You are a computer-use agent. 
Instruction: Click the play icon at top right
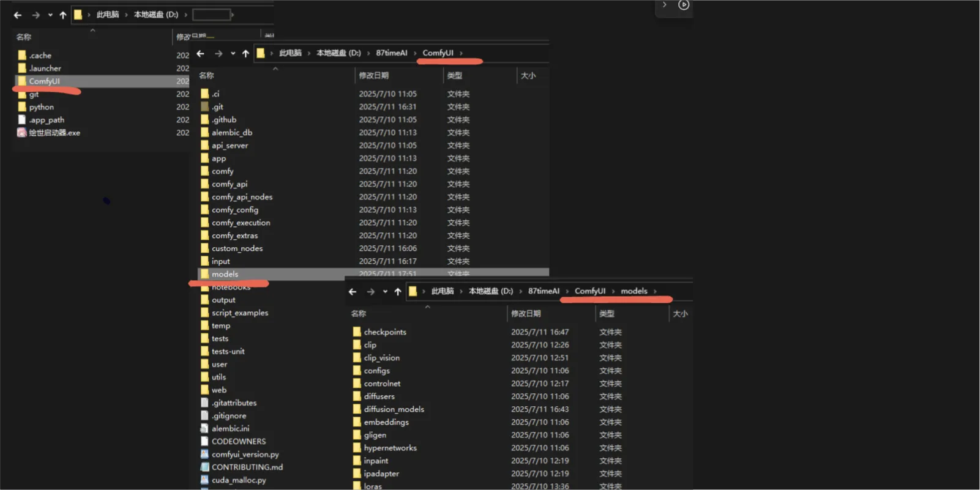point(684,6)
